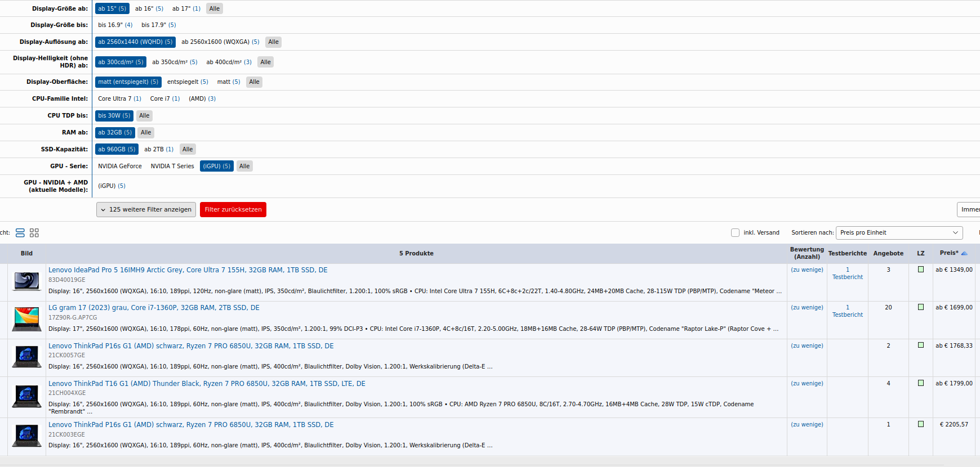The image size is (980, 467).
Task: Select ab 350cd/m² brightness filter
Action: pos(175,62)
